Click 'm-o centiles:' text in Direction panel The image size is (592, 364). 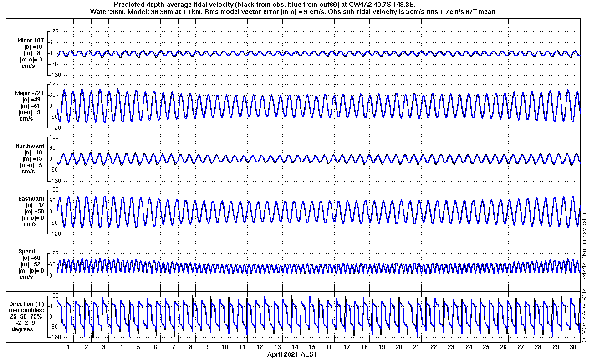[x=26, y=310]
